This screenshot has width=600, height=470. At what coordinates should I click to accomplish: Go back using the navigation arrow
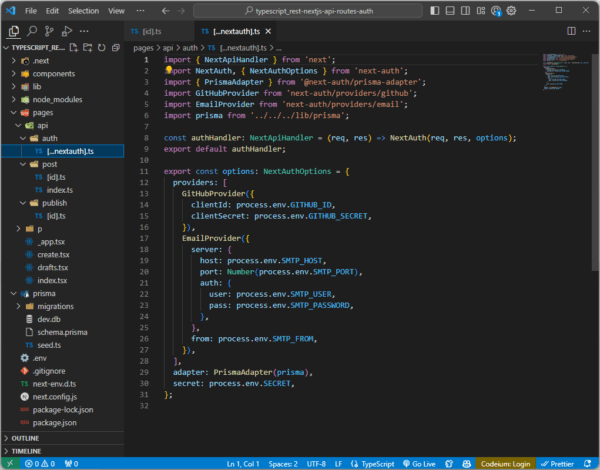pyautogui.click(x=165, y=11)
